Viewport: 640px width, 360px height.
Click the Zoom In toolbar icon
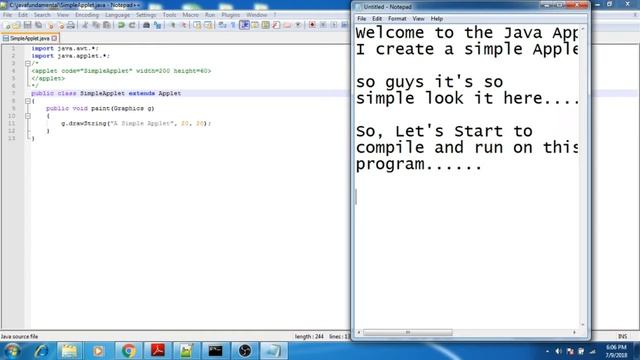click(172, 25)
